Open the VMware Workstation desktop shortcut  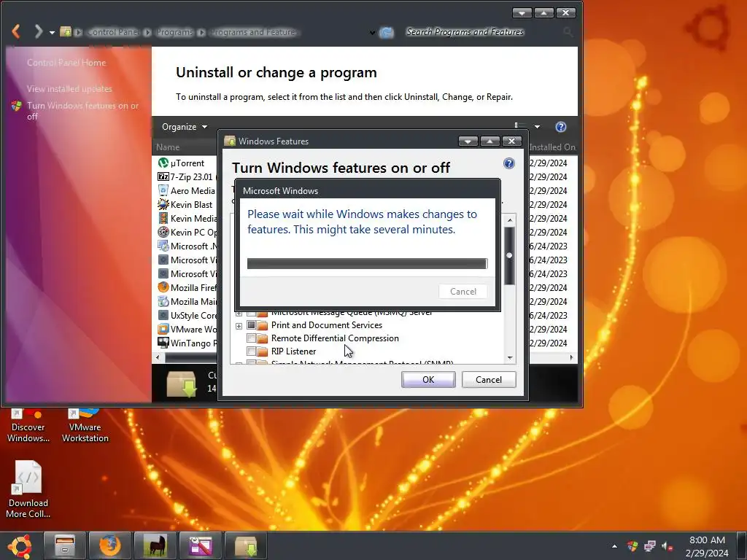coord(85,425)
